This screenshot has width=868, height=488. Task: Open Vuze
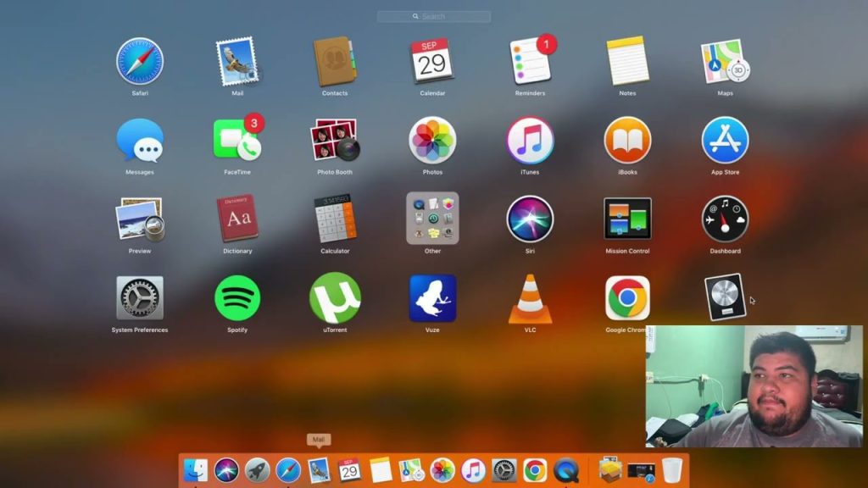pos(432,298)
